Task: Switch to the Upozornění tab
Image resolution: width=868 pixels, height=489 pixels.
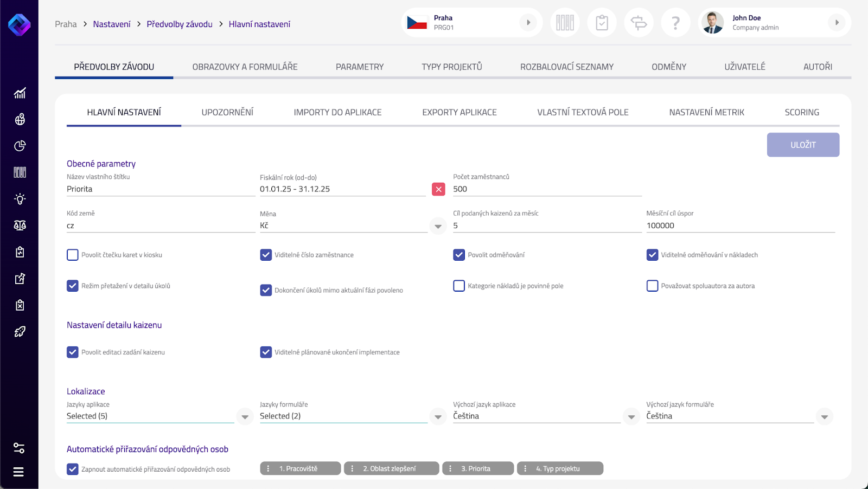Action: pyautogui.click(x=227, y=112)
